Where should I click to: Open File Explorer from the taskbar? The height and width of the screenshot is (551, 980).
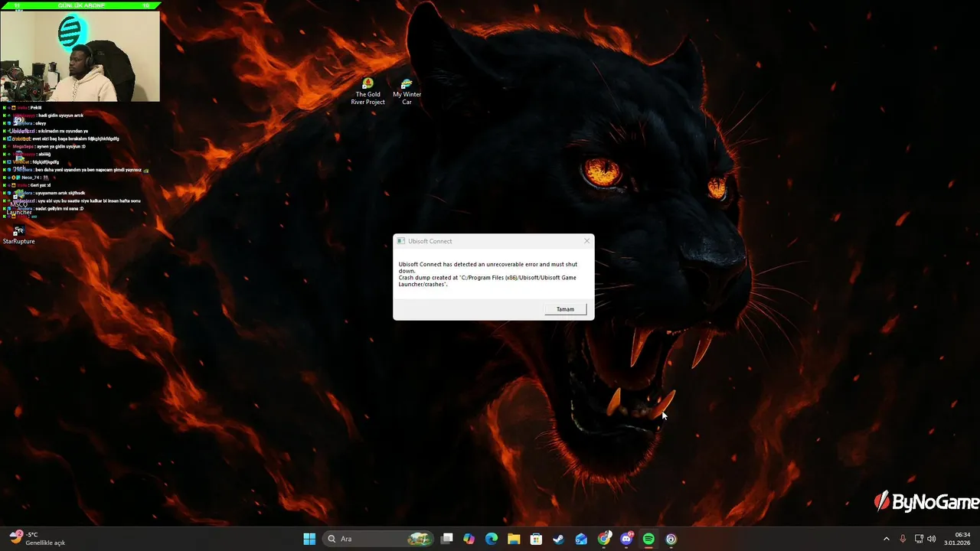[514, 539]
